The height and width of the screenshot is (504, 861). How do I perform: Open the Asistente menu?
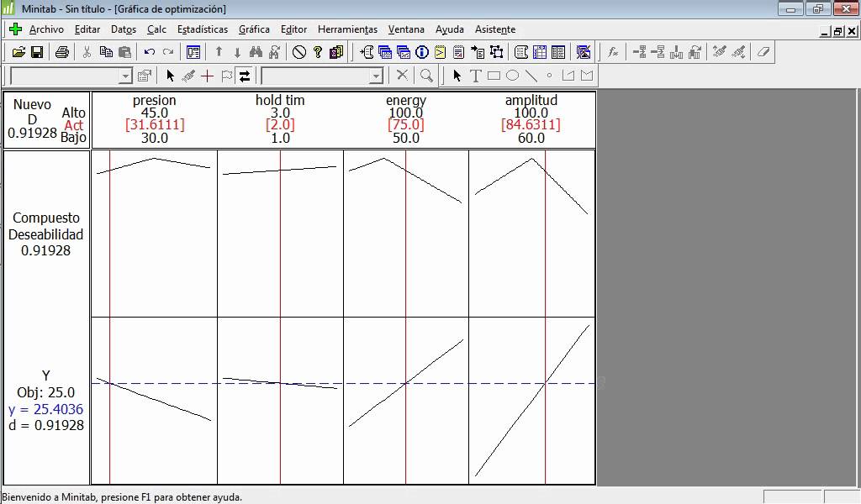(x=495, y=29)
